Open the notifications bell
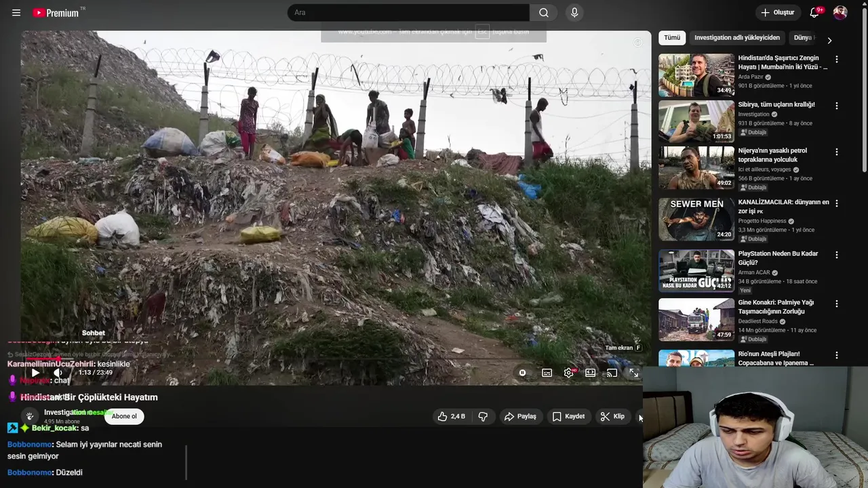The image size is (868, 488). coord(814,13)
